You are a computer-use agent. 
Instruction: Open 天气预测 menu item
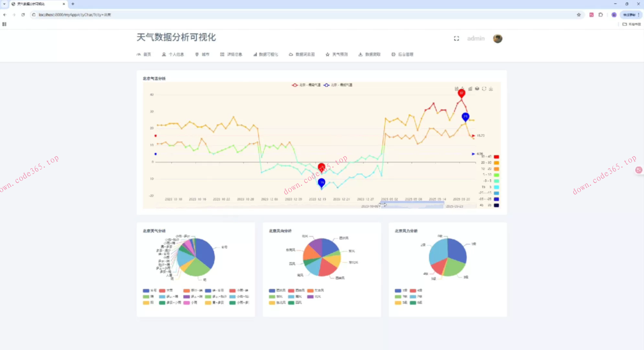337,54
